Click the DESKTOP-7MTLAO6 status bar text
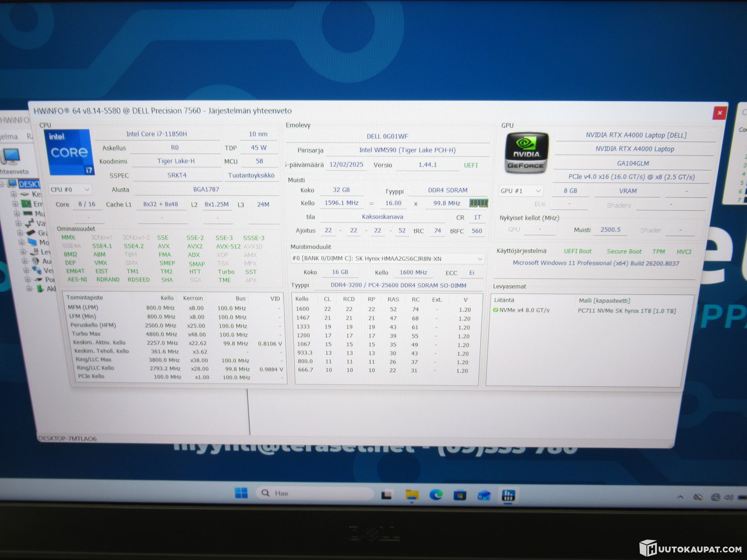Screen dimensions: 747x560 click(67, 439)
